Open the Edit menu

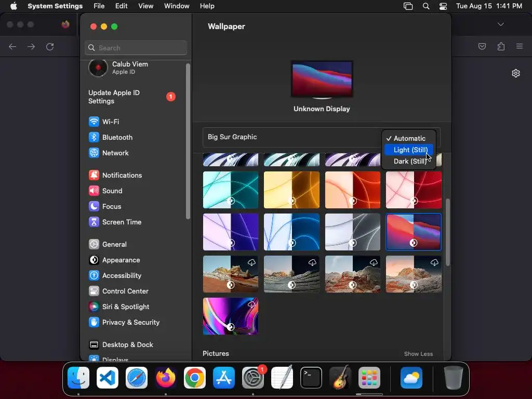click(121, 6)
